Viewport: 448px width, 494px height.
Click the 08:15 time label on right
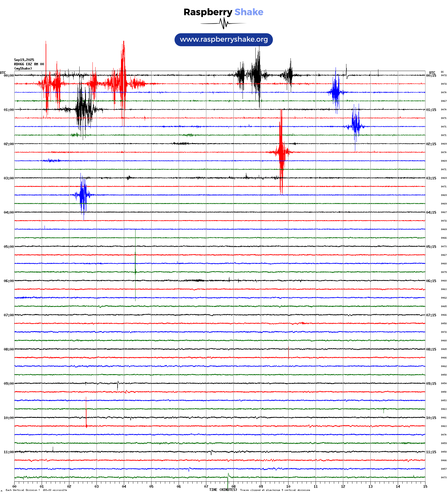(431, 349)
